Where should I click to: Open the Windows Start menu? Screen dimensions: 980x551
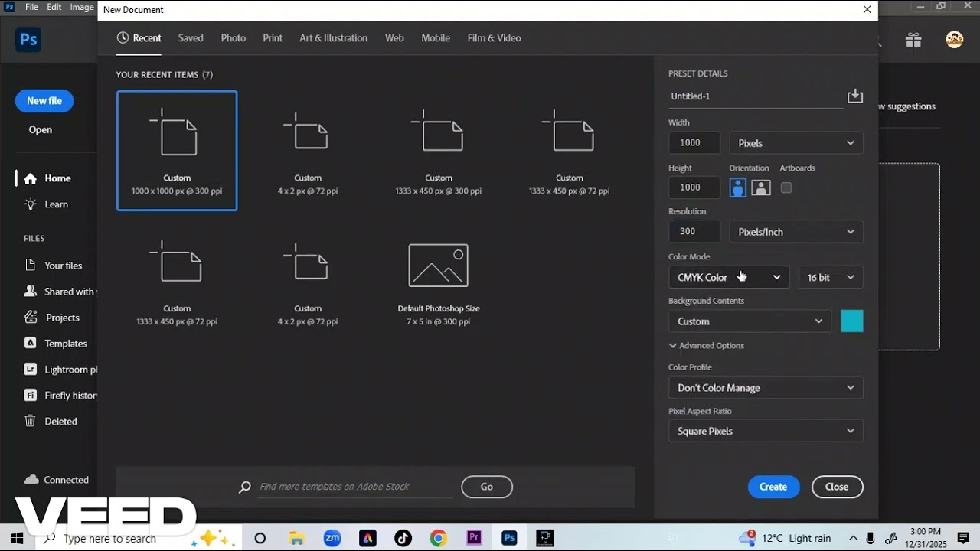click(17, 539)
